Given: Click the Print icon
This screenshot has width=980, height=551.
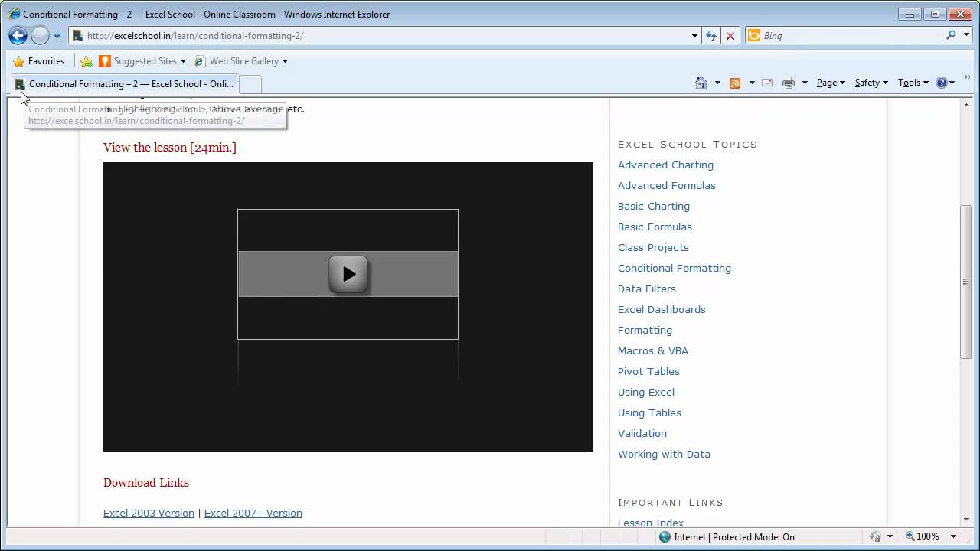Looking at the screenshot, I should (789, 83).
